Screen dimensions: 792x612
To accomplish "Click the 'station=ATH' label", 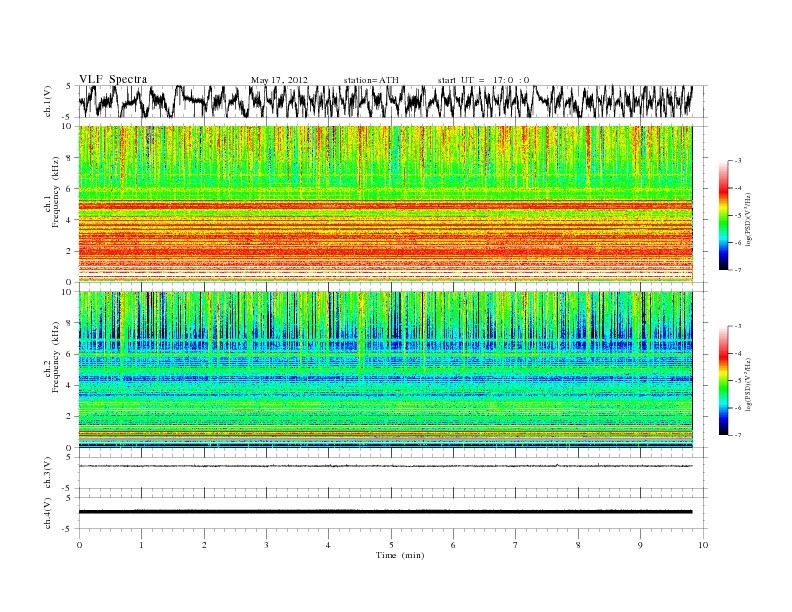I will (x=371, y=80).
